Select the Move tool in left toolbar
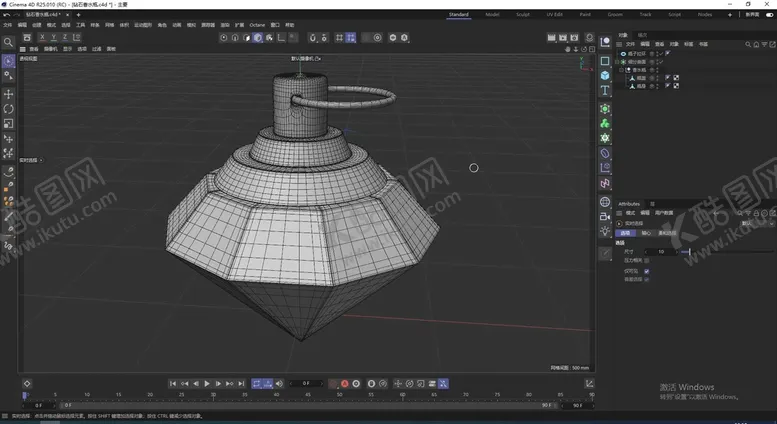This screenshot has height=424, width=777. 8,94
